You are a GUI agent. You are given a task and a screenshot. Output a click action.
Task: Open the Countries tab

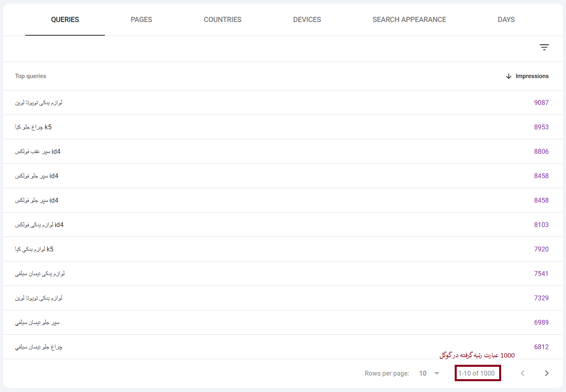(x=223, y=20)
